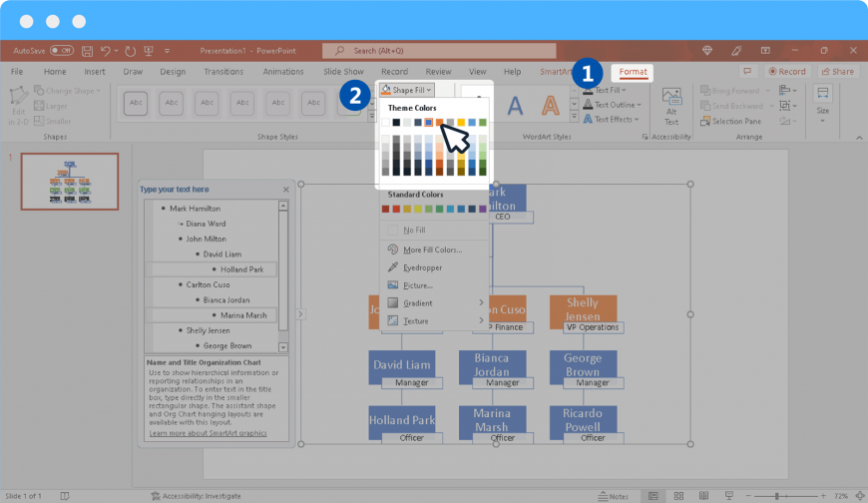The height and width of the screenshot is (503, 868).
Task: Open Ribbon Display Options icon
Action: coord(765,51)
